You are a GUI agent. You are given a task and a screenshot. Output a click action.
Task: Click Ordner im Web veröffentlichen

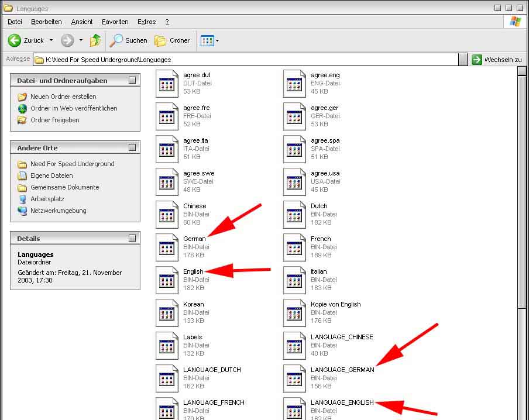point(74,108)
